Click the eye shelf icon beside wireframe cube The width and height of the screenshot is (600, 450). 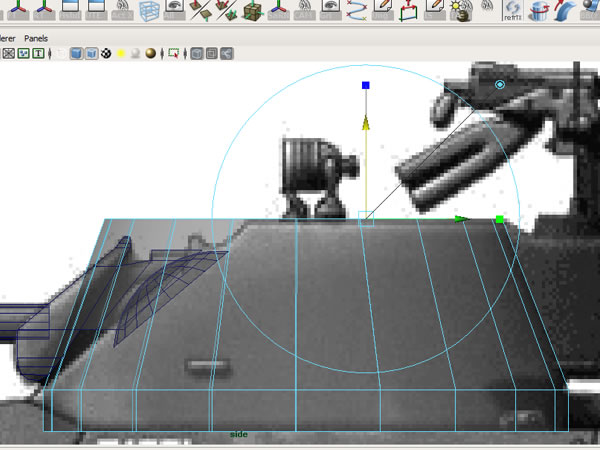(174, 10)
